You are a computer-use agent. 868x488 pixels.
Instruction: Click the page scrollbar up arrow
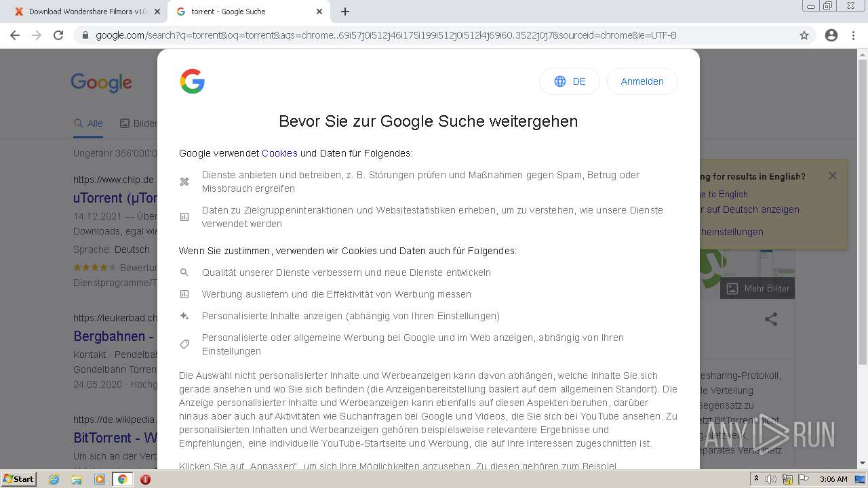pos(863,54)
